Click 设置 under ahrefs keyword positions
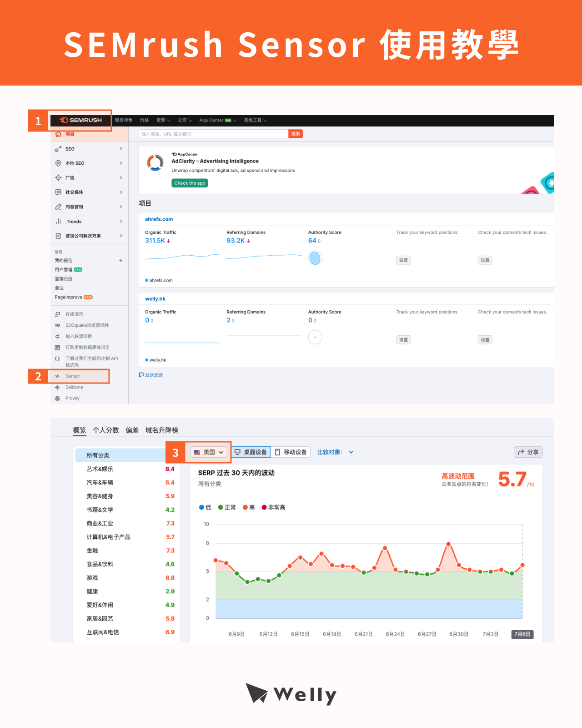The width and height of the screenshot is (582, 728). click(404, 260)
